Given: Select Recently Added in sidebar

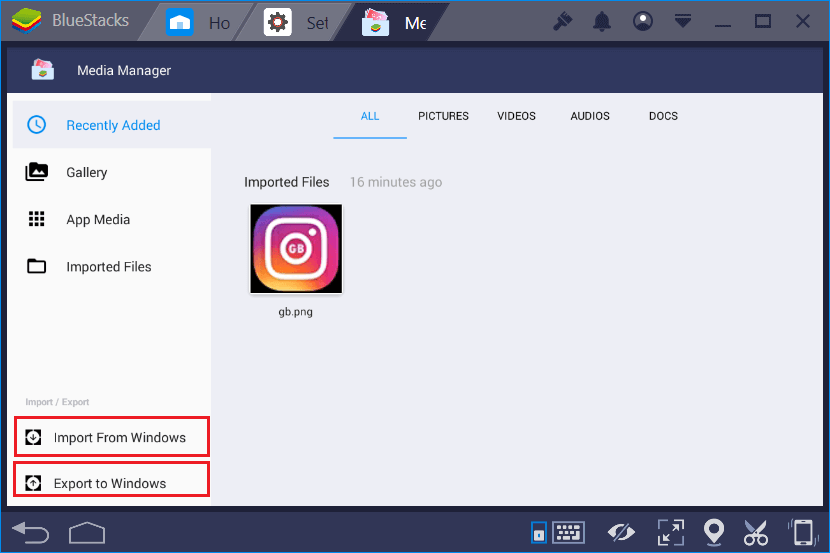Looking at the screenshot, I should 112,125.
